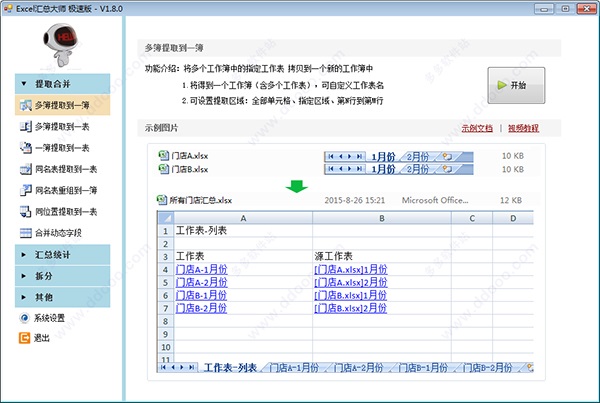The width and height of the screenshot is (600, 403).
Task: Open the 视频教程 link
Action: point(523,128)
